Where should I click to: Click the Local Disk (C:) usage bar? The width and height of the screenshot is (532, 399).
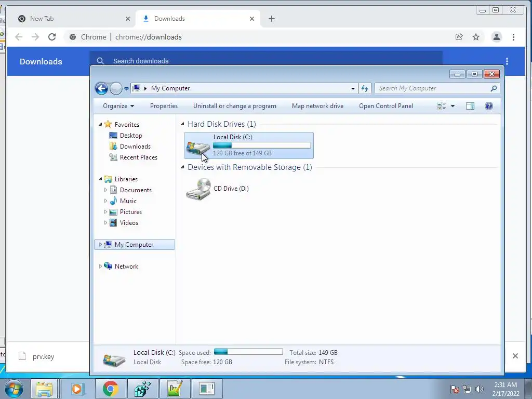262,145
